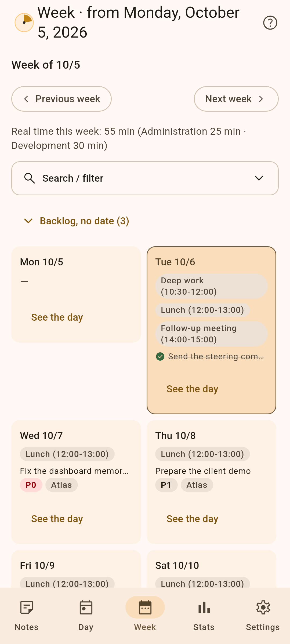Expand Backlog, no date (3) section

click(x=77, y=221)
